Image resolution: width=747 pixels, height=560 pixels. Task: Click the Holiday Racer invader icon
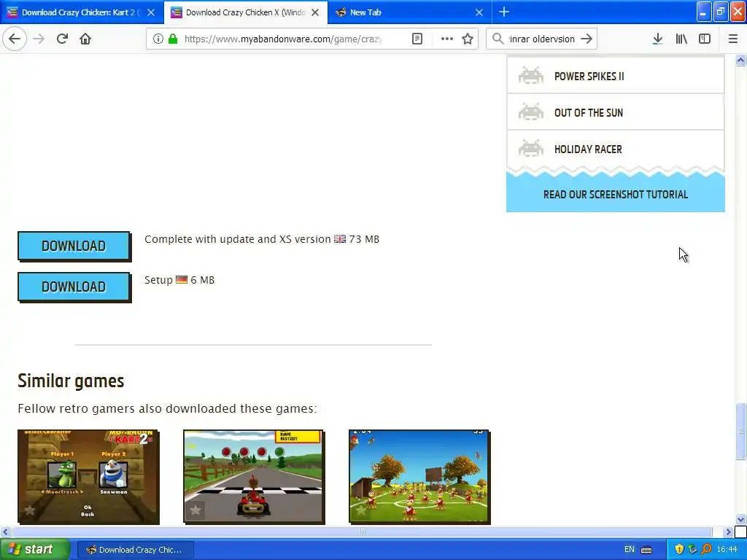(x=531, y=149)
